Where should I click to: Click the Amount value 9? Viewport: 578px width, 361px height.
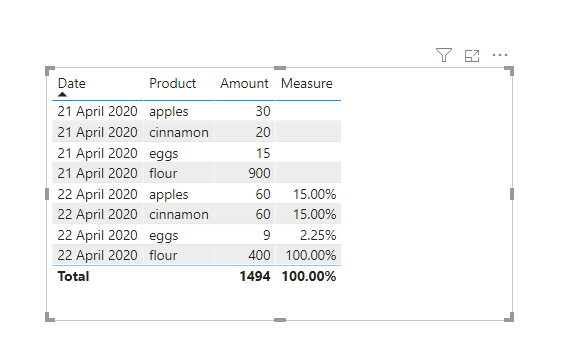tap(267, 235)
